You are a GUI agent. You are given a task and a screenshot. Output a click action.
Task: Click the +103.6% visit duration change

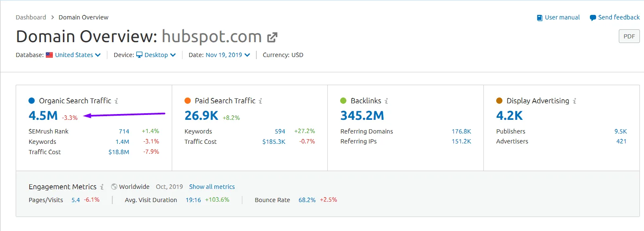click(x=217, y=200)
